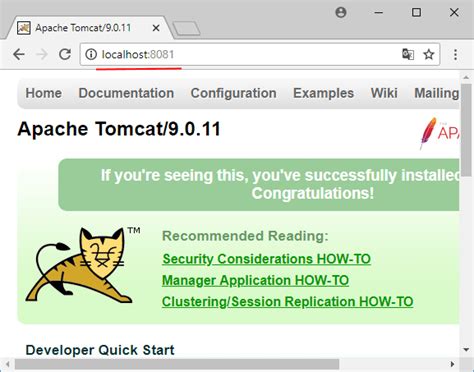Click the vertical scrollbar down arrow
This screenshot has height=372, width=474.
click(x=466, y=349)
